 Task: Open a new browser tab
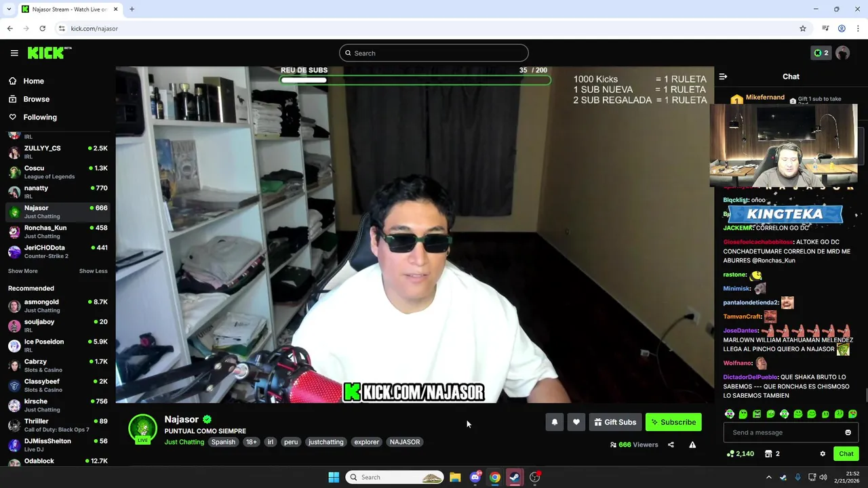[132, 9]
